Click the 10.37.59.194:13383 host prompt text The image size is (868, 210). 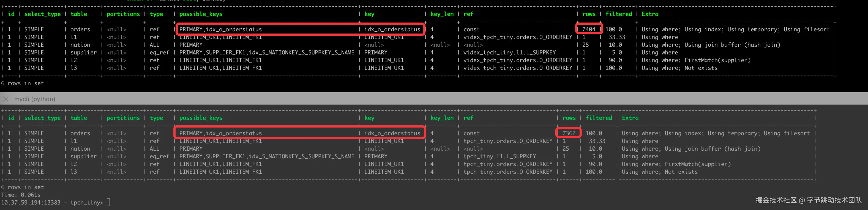31,203
